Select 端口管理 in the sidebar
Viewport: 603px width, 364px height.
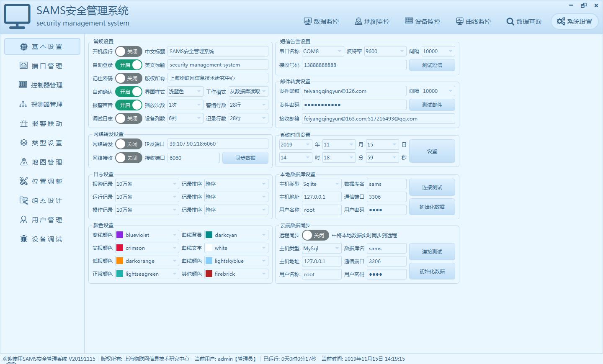[x=42, y=66]
